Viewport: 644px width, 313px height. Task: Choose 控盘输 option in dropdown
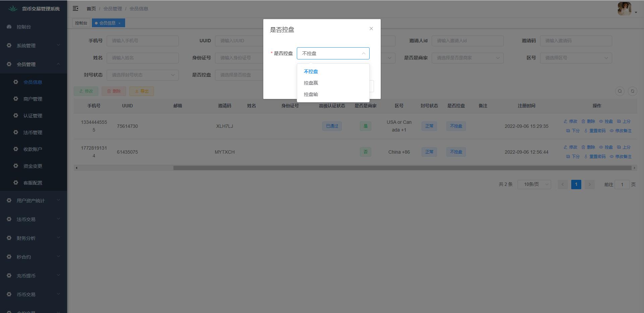point(311,94)
